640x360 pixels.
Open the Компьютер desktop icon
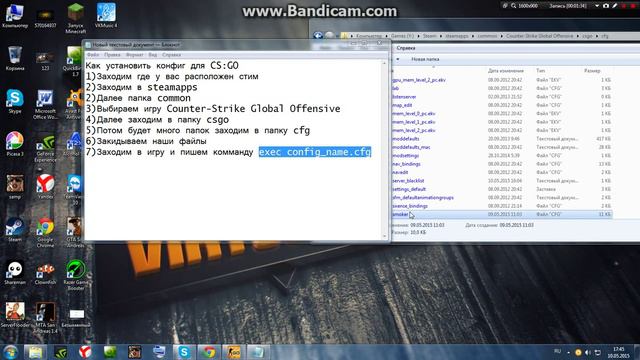pos(15,16)
